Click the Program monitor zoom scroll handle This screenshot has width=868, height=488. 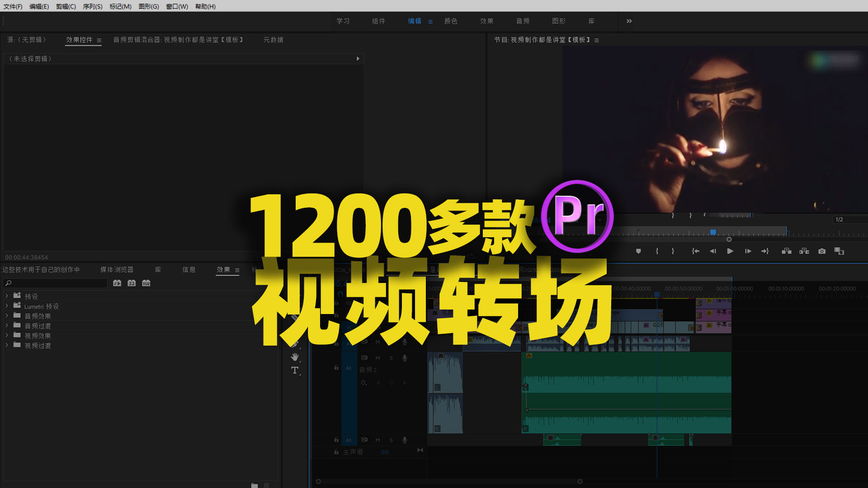point(729,239)
